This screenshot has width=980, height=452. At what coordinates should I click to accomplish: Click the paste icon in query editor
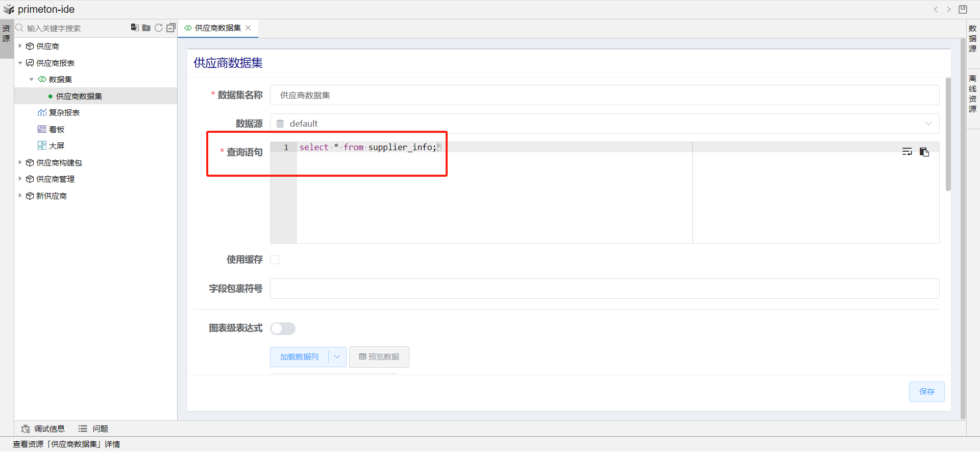click(x=924, y=152)
